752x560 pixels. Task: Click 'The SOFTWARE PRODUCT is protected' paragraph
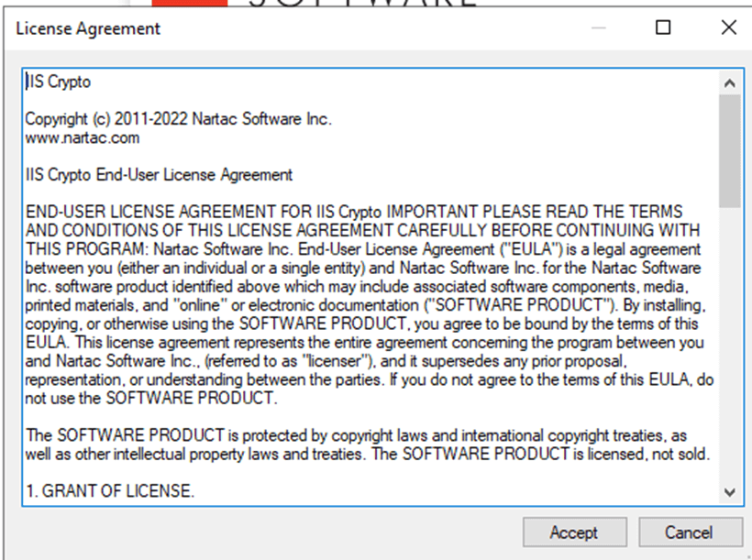pyautogui.click(x=368, y=445)
